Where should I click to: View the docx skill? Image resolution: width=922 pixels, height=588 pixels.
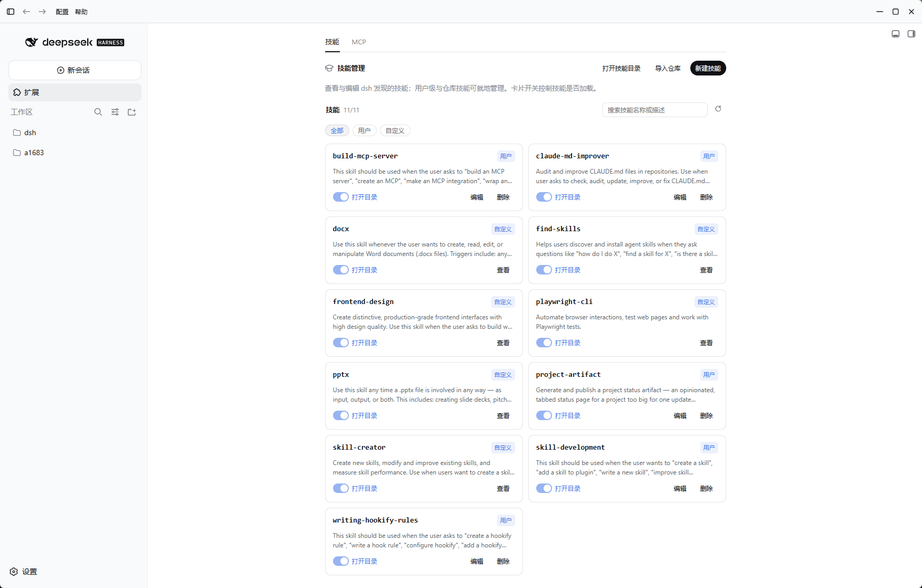[x=503, y=270]
